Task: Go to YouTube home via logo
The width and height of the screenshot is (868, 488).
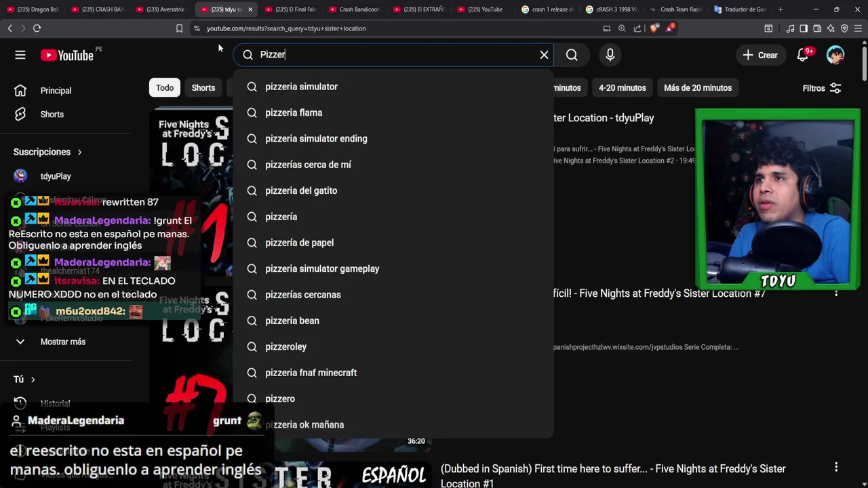Action: click(x=66, y=56)
